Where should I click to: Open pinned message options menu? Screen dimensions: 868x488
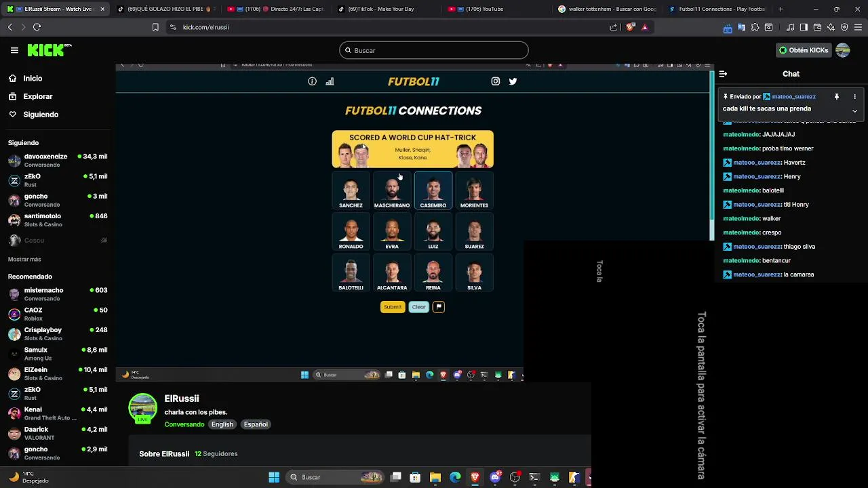(x=854, y=97)
